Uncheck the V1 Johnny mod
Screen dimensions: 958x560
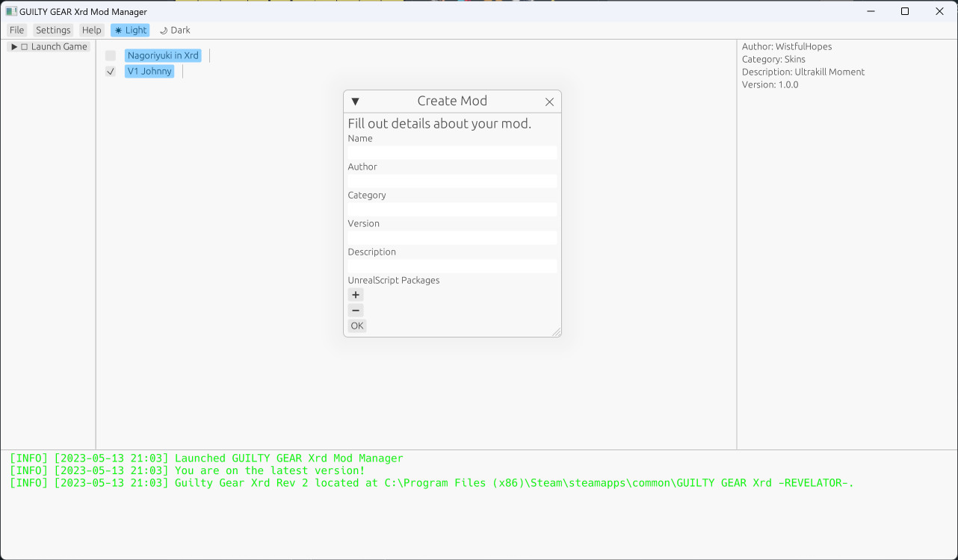[110, 71]
